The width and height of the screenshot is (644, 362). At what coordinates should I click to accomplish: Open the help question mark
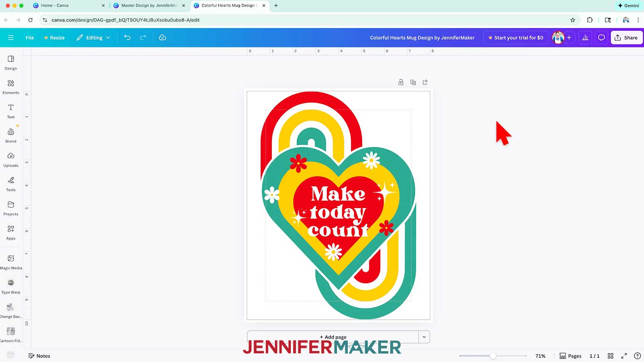click(637, 356)
